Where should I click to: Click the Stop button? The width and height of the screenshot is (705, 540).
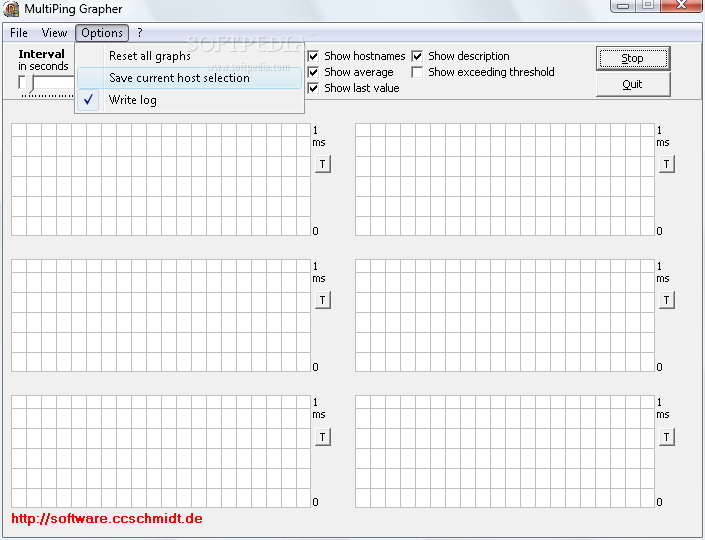tap(633, 58)
